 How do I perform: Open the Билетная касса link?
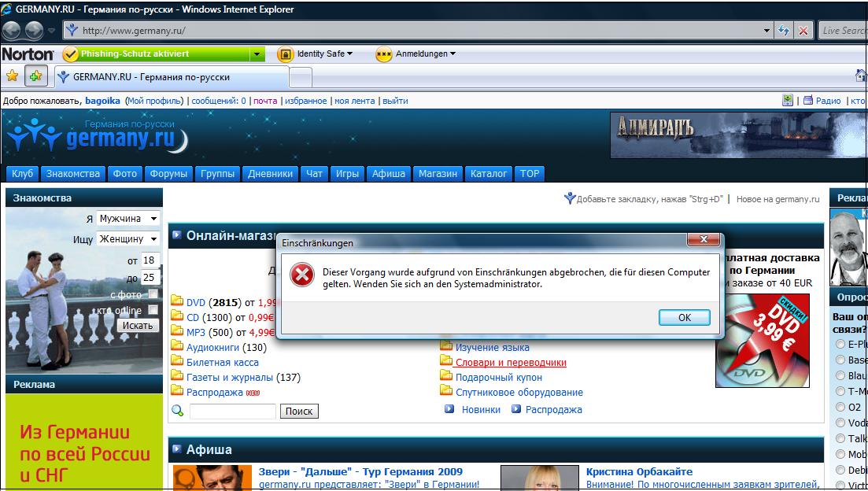(x=223, y=363)
